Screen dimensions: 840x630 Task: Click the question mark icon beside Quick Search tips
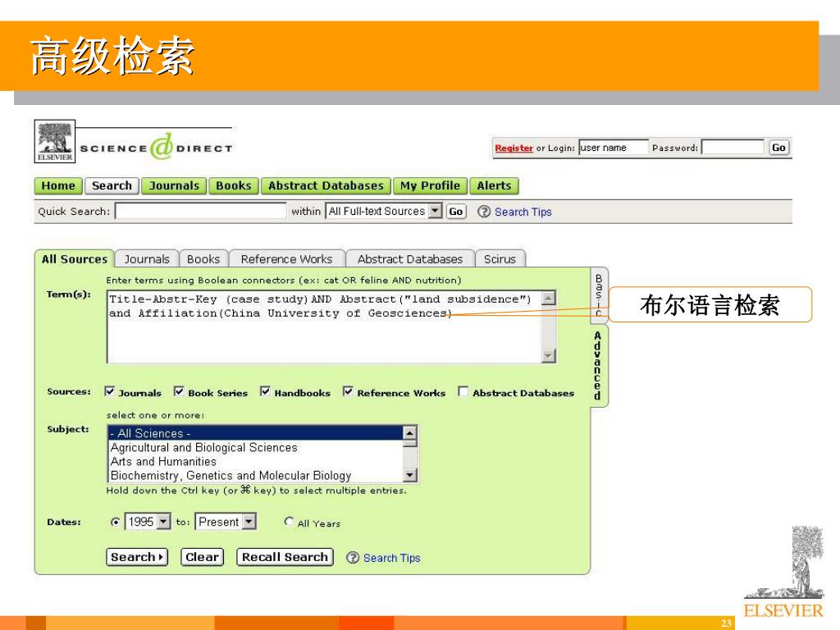coord(484,212)
